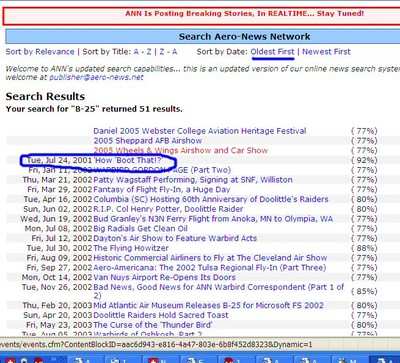Open Daniel 2005 Webster College Aviation Heritage Festival

[200, 131]
